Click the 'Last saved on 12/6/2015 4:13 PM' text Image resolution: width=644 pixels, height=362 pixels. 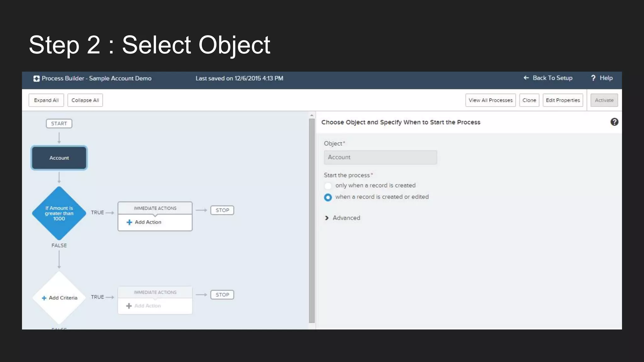(239, 79)
